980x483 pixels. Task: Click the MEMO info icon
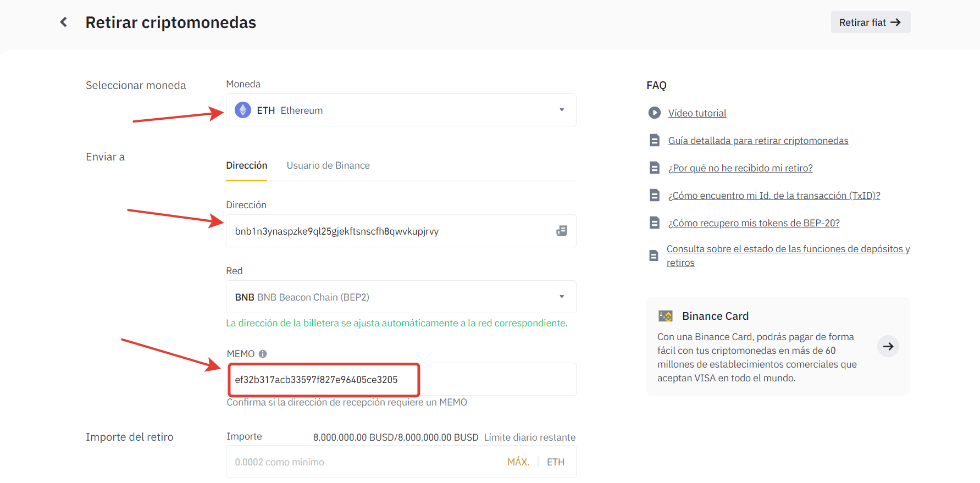click(x=263, y=354)
